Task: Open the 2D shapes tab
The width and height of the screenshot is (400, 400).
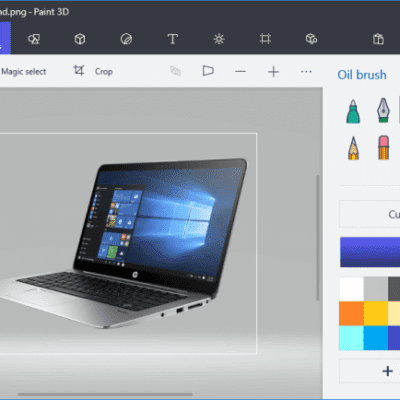Action: (x=34, y=39)
